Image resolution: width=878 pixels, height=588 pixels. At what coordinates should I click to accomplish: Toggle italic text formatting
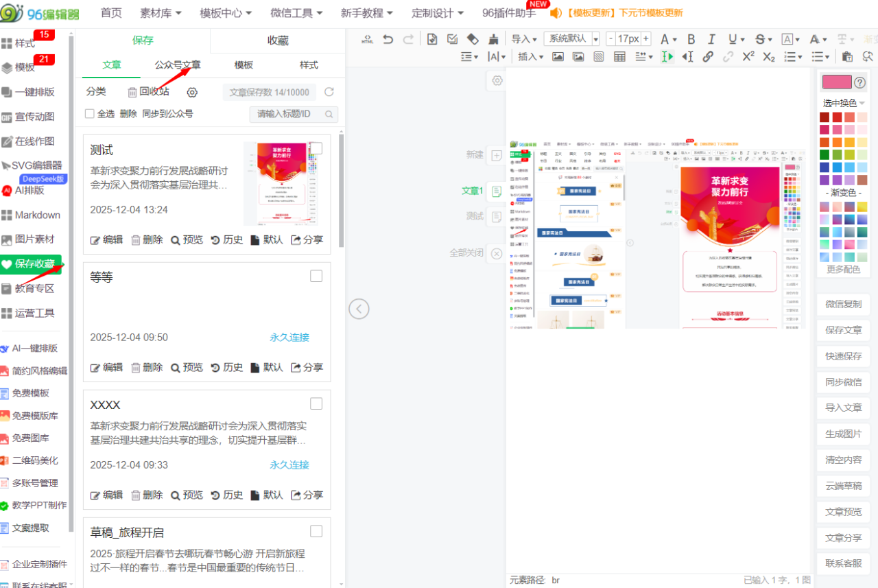click(711, 39)
